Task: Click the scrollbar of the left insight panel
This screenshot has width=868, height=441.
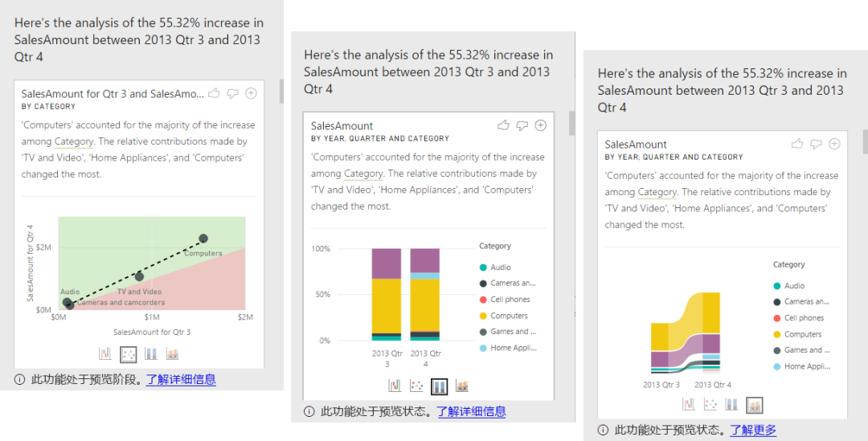Action: [x=281, y=92]
